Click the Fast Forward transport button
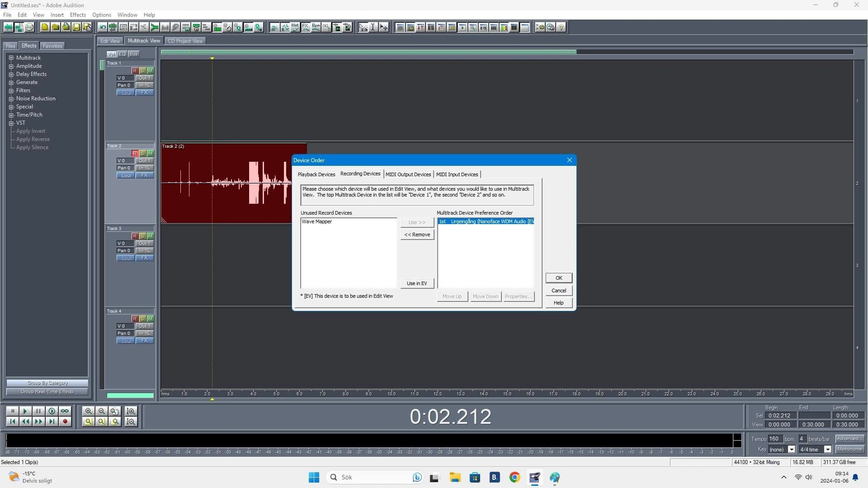The height and width of the screenshot is (488, 868). [x=38, y=422]
